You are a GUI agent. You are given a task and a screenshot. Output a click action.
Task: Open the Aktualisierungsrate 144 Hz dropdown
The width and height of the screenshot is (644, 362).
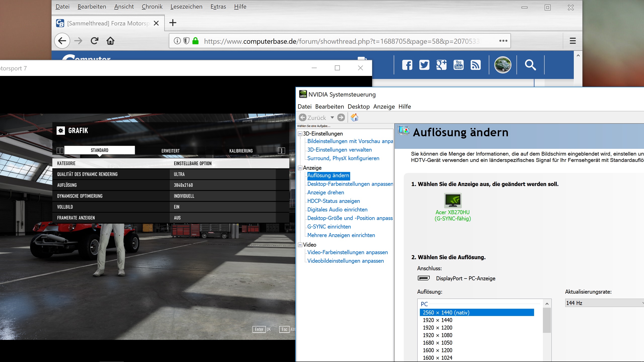click(x=604, y=303)
